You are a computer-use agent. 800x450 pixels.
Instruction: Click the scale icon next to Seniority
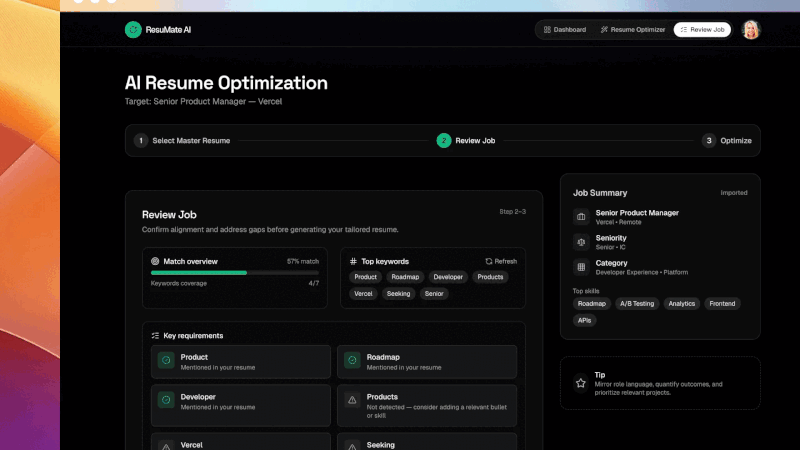580,242
